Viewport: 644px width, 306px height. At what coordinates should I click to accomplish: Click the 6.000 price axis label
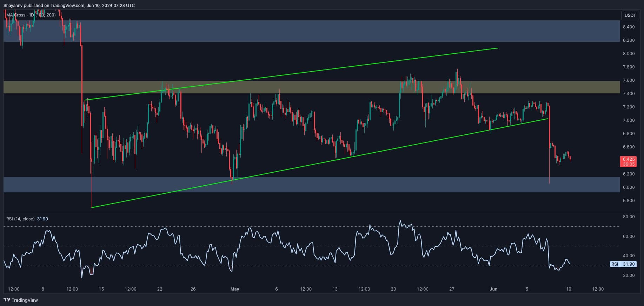point(629,187)
